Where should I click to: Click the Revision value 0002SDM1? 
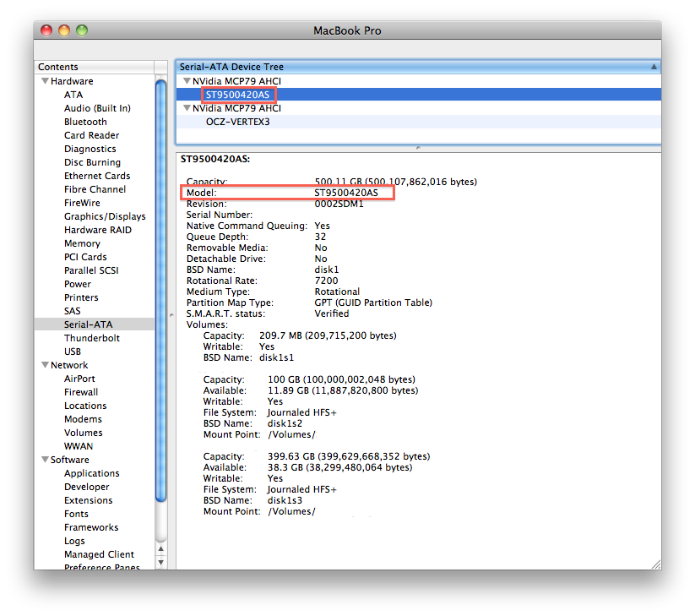click(339, 204)
